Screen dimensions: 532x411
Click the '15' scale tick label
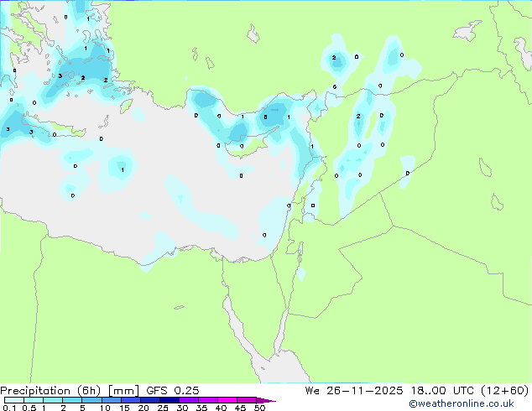pyautogui.click(x=124, y=408)
